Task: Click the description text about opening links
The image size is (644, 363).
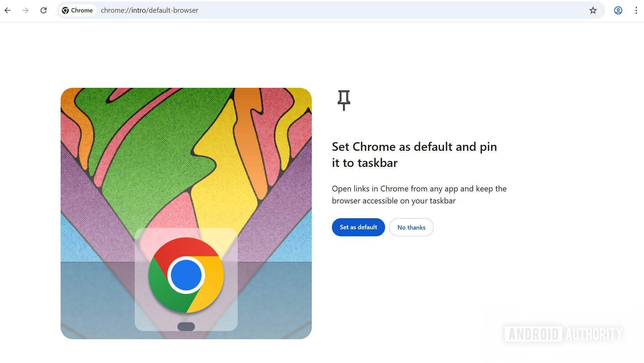Action: pos(419,194)
